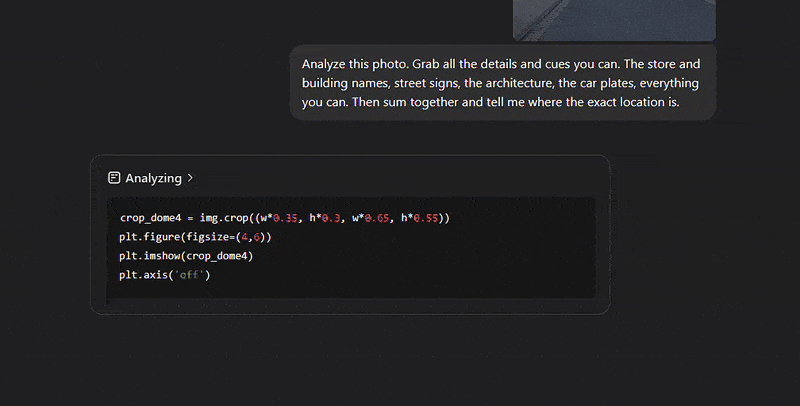Click the red 0.35 value in code
Screen dimensions: 800x406
point(285,218)
